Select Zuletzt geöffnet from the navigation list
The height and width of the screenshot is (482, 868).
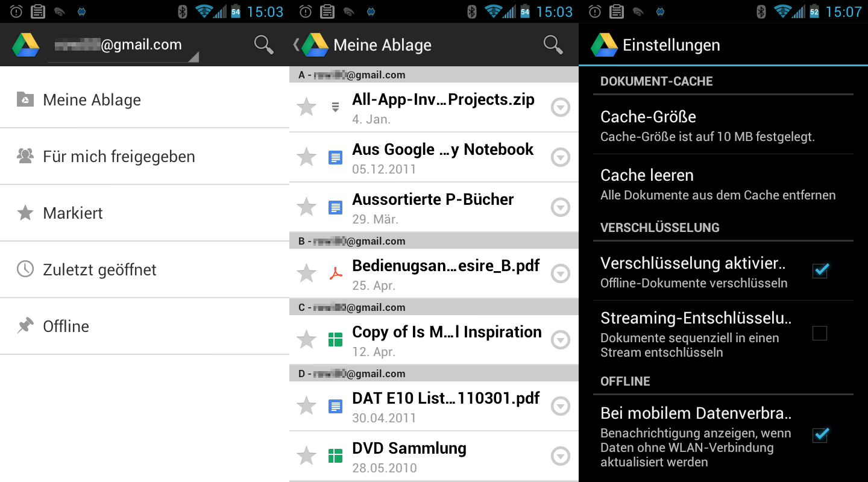99,270
